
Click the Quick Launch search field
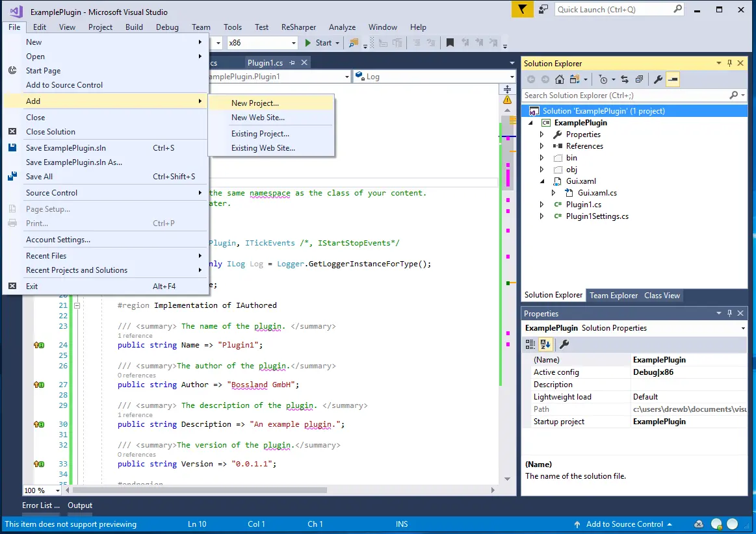[x=619, y=10]
